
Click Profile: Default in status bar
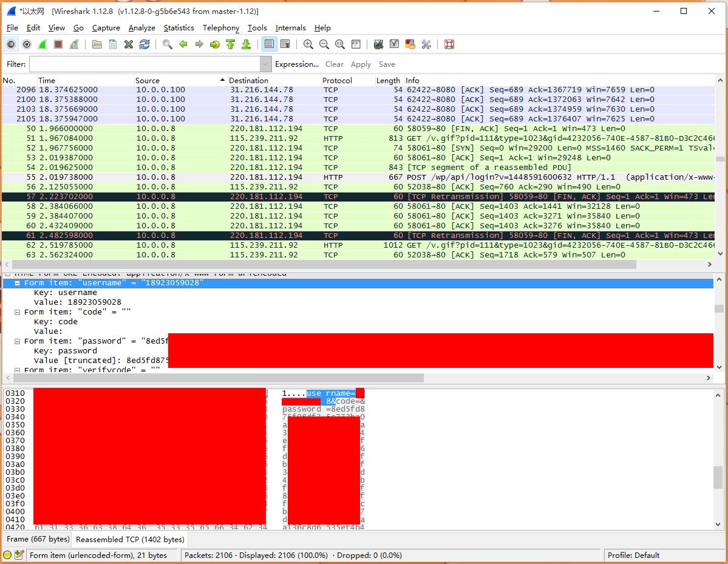pos(633,555)
